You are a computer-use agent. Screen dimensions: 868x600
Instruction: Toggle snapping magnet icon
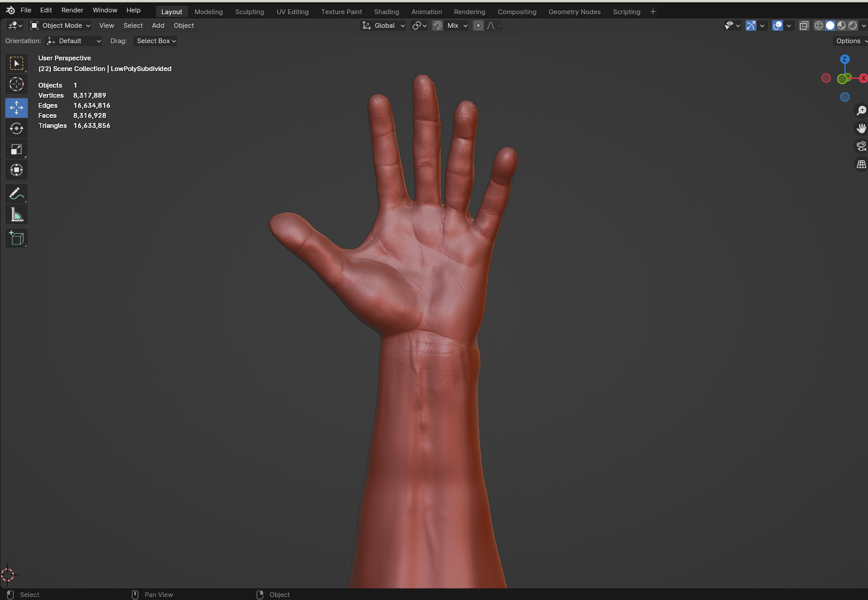coord(438,25)
